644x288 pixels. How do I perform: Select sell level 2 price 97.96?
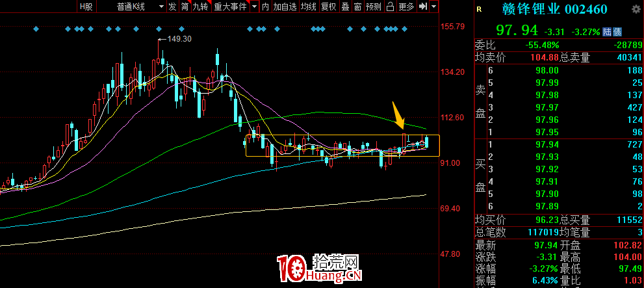[547, 120]
